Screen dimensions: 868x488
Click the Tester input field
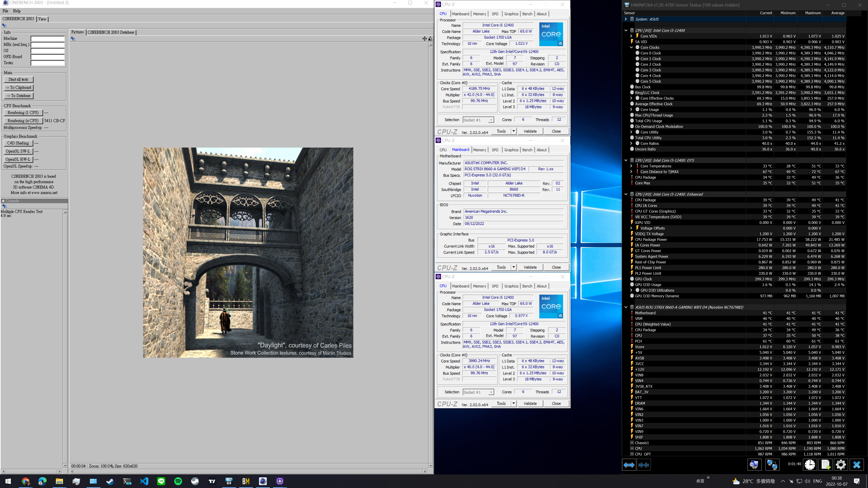click(x=48, y=63)
